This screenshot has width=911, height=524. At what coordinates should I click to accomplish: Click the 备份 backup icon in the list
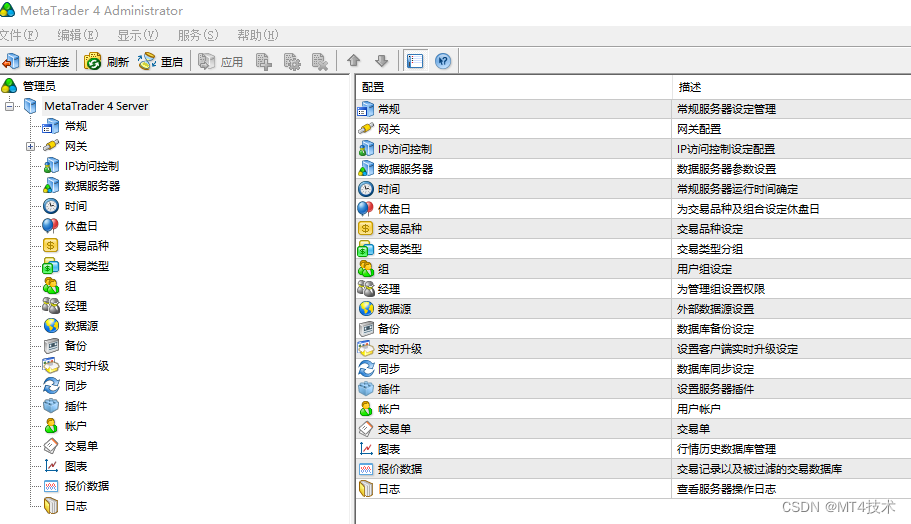pyautogui.click(x=366, y=329)
